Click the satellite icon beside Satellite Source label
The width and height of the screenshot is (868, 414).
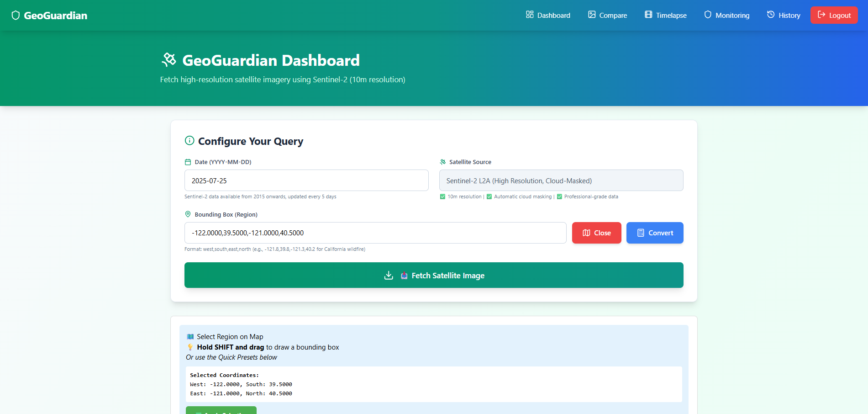pyautogui.click(x=442, y=162)
